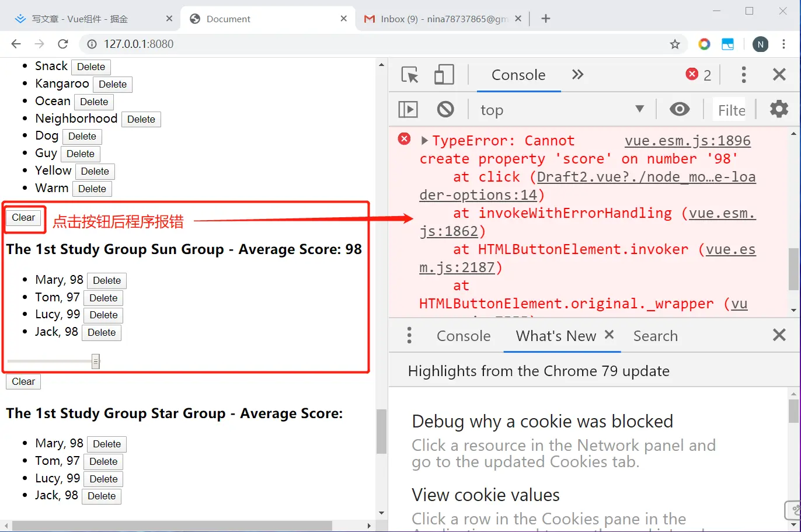Open the blue window extension icon
Viewport: 801px width, 532px height.
pos(727,44)
